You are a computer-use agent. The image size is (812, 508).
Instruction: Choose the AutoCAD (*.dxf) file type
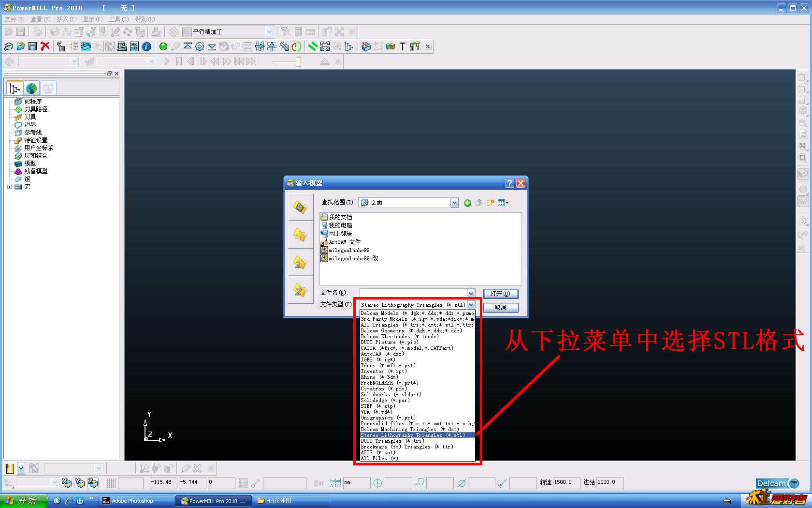tap(418, 354)
